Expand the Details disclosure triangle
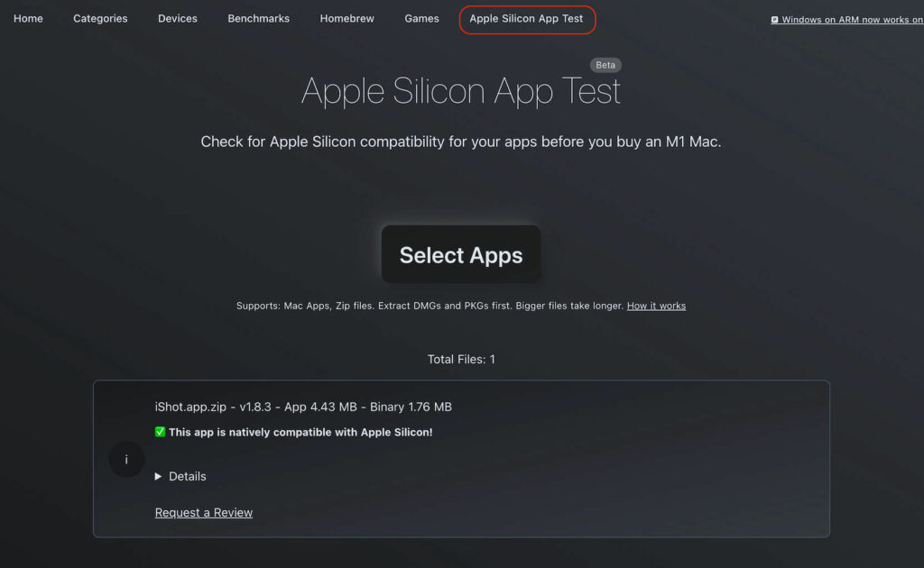 coord(158,476)
